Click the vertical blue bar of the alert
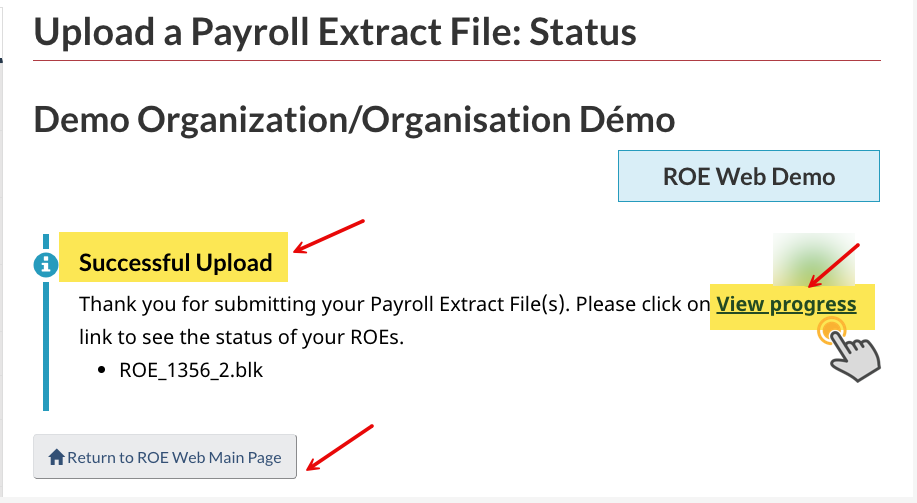The image size is (917, 503). (46, 322)
